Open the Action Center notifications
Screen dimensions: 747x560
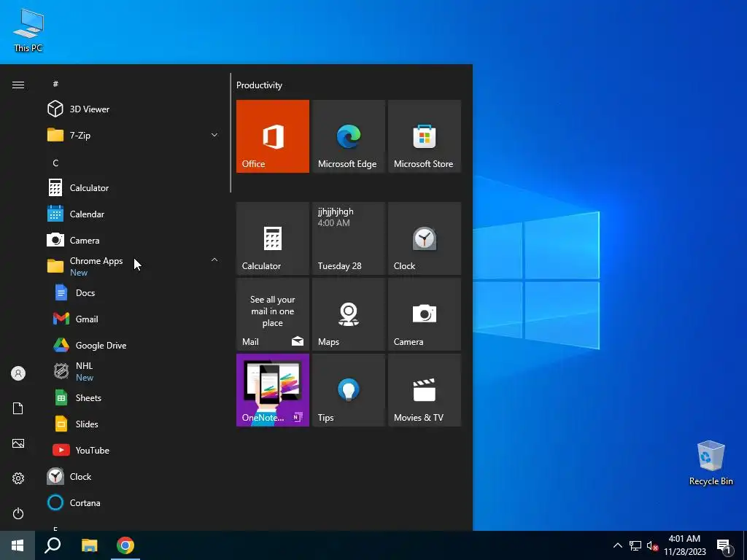click(x=724, y=546)
